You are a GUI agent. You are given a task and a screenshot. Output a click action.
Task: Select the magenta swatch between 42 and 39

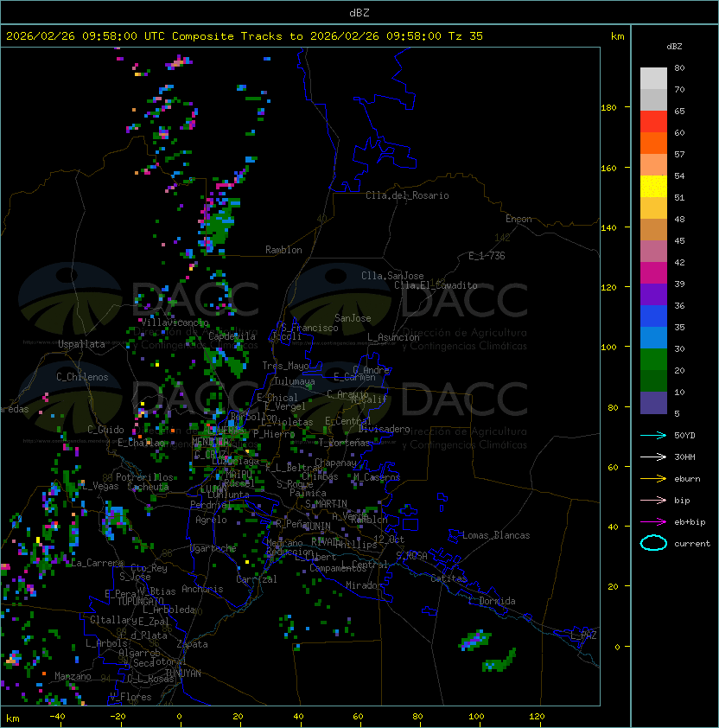click(653, 273)
